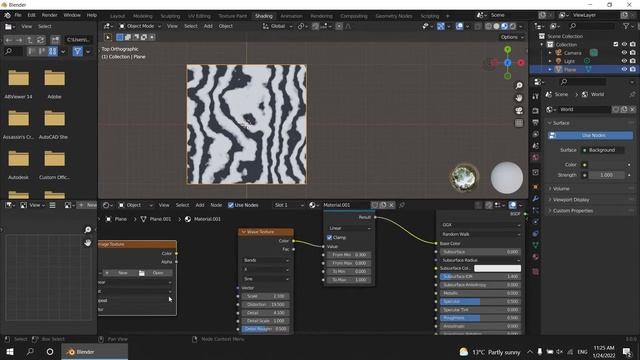
Task: Click the viewport zoom magnifier gizmo
Action: 519,85
